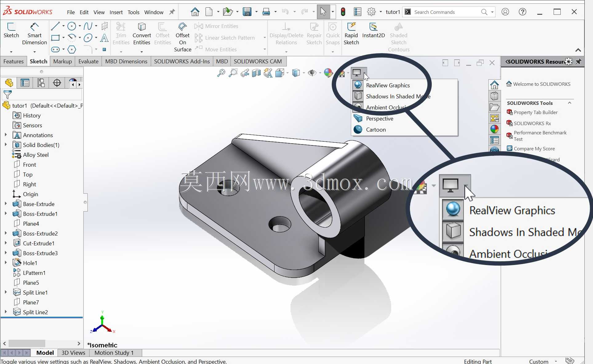Open Display Style cube icon
This screenshot has height=364, width=593.
point(296,73)
